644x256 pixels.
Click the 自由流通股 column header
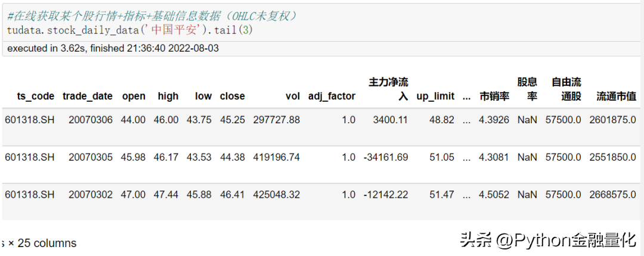(566, 89)
